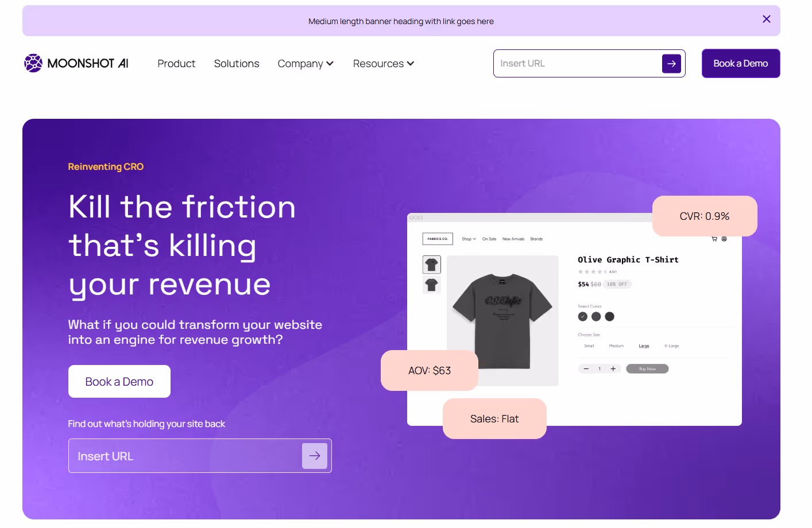Decrease quantity with minus button
Screen dimensions: 812x528
click(x=586, y=368)
